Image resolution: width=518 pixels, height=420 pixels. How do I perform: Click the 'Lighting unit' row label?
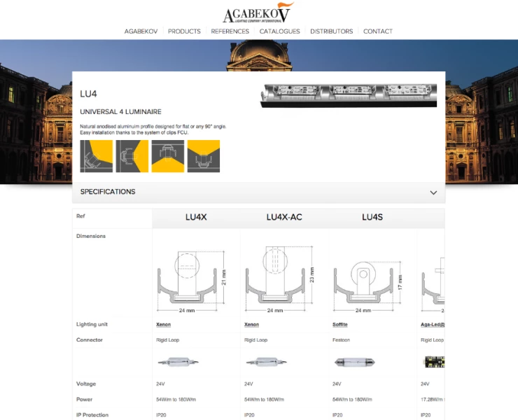pos(92,325)
